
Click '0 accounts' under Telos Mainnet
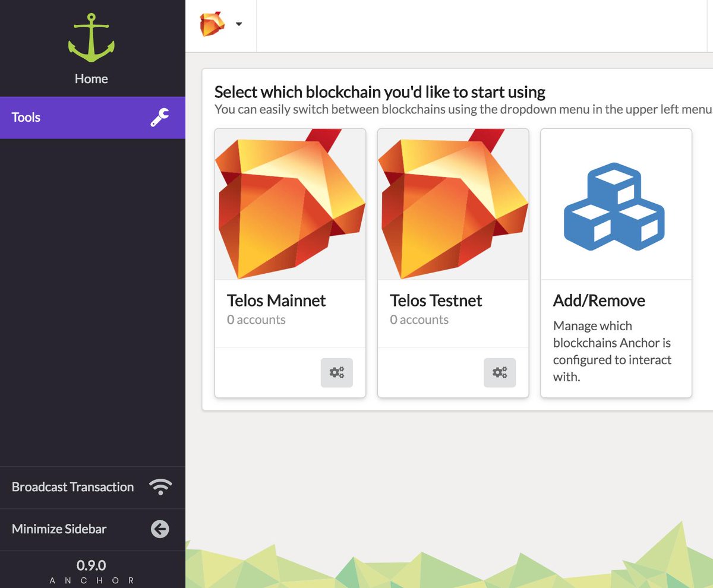(256, 320)
